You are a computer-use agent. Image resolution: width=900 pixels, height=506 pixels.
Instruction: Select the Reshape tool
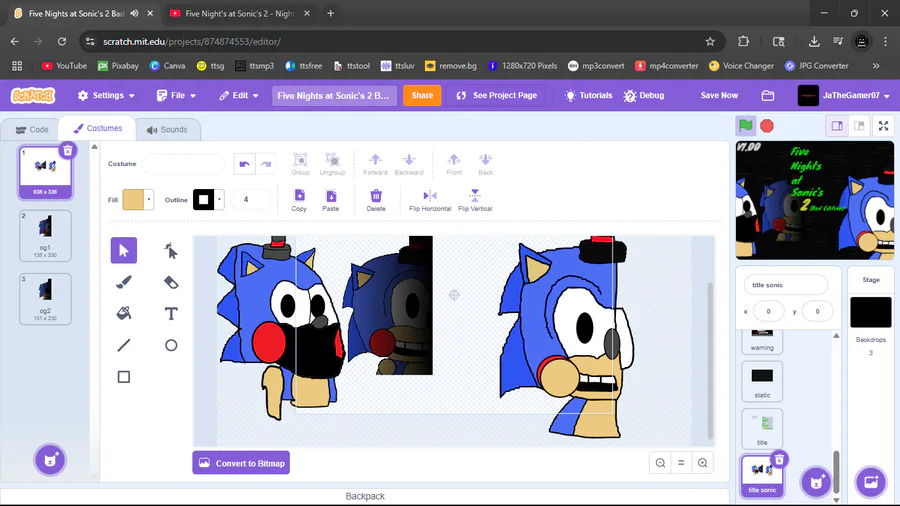click(171, 250)
